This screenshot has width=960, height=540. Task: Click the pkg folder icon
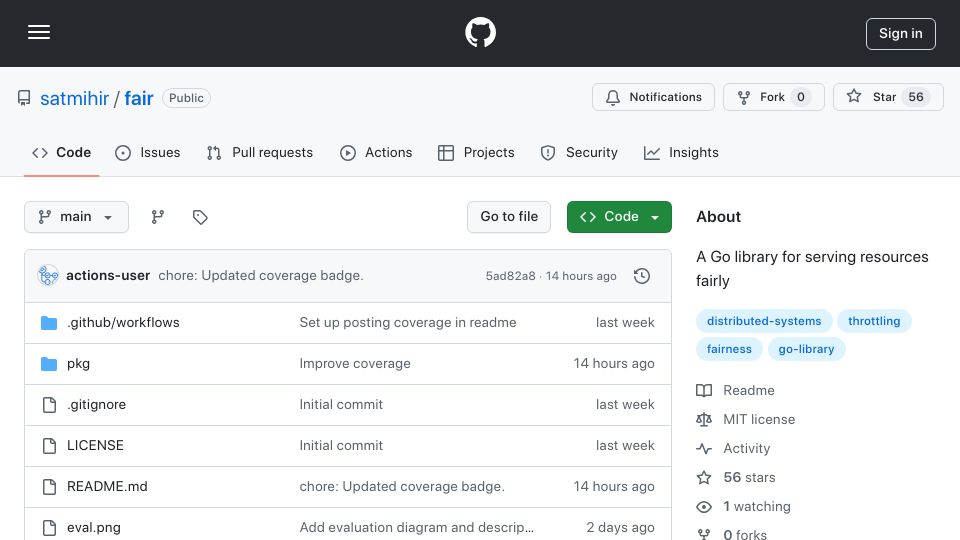[49, 364]
